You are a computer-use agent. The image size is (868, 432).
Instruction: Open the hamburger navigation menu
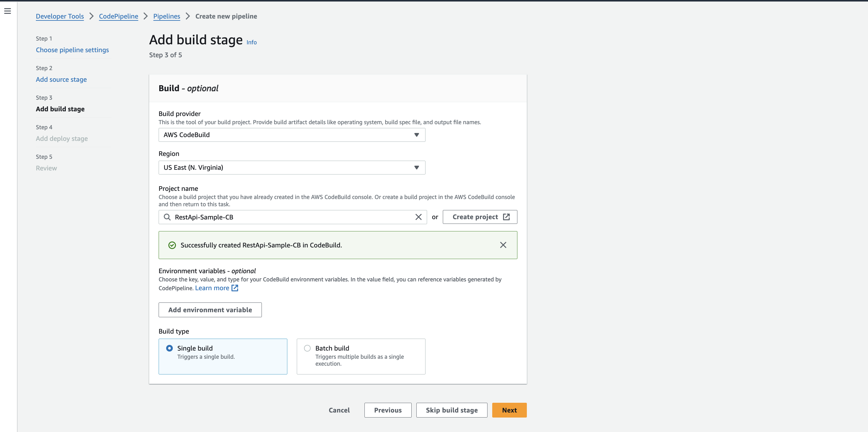8,11
